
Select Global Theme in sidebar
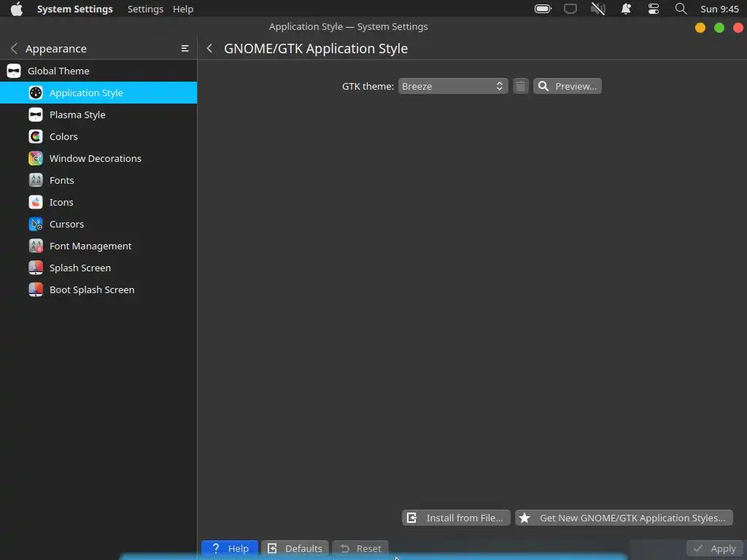pyautogui.click(x=98, y=71)
